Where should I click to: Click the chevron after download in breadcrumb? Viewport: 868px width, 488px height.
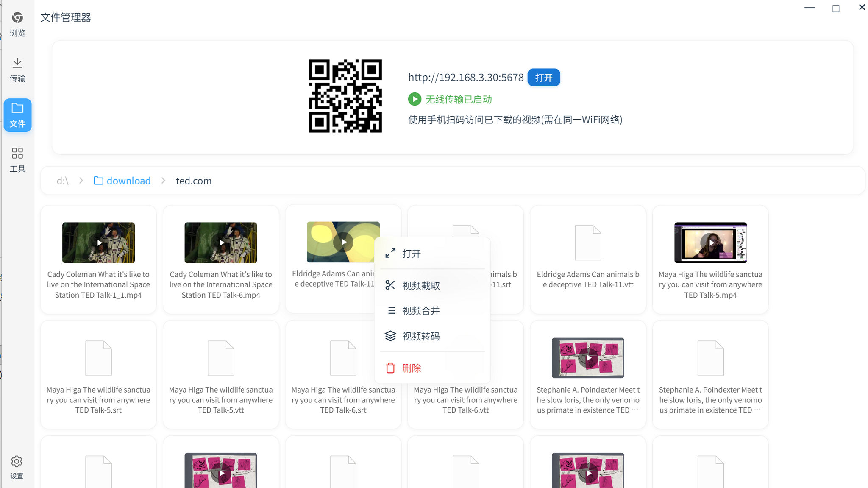tap(163, 181)
